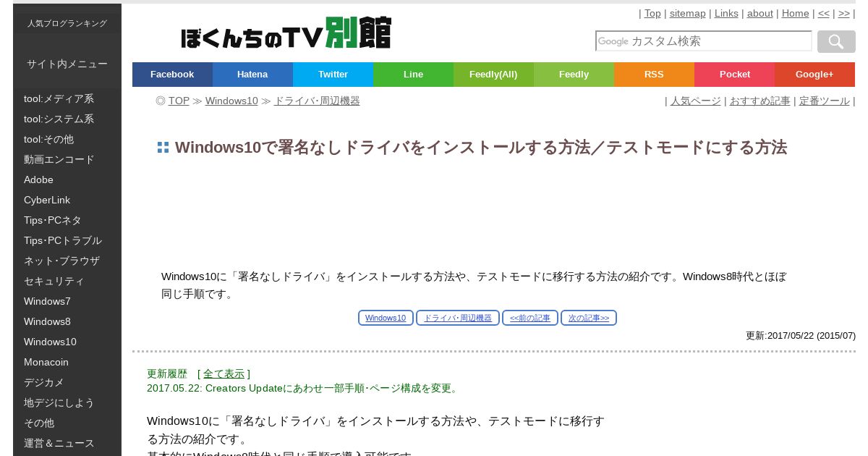Image resolution: width=868 pixels, height=456 pixels.
Task: Open the sitemap link
Action: tap(687, 13)
